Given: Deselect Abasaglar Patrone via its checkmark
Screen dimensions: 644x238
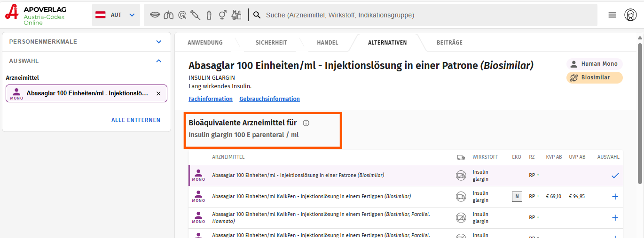Looking at the screenshot, I should tap(615, 176).
